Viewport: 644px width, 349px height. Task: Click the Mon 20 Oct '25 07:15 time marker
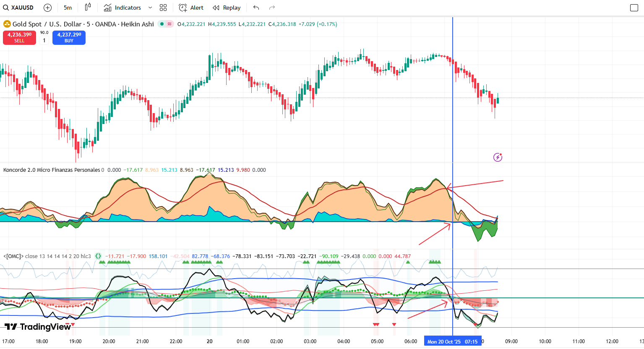(452, 341)
